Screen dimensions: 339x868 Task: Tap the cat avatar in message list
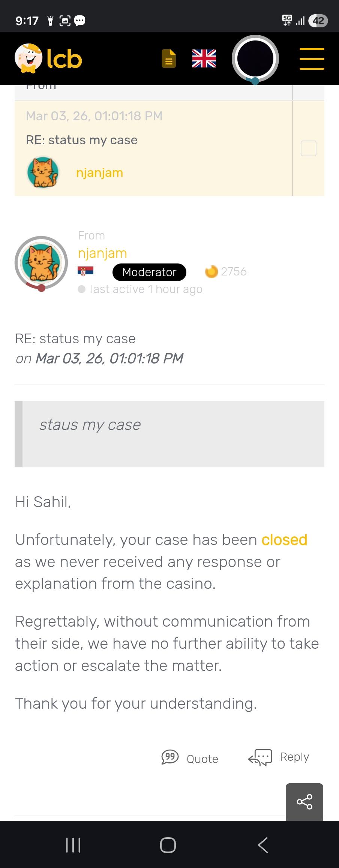click(43, 172)
